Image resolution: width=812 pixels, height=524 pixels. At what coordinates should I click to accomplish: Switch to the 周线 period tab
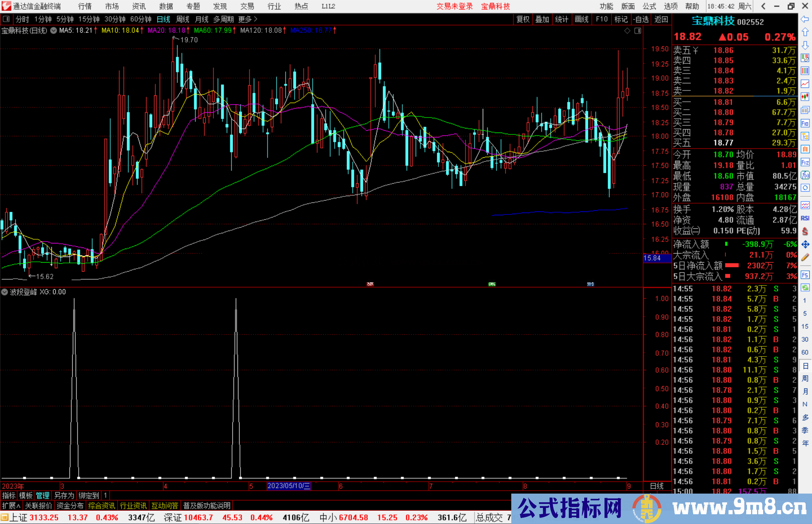183,19
